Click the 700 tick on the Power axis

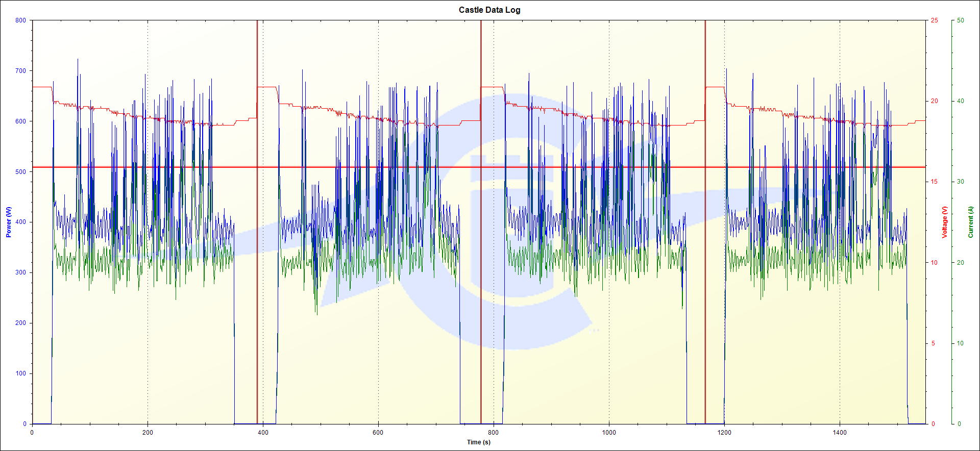point(20,71)
